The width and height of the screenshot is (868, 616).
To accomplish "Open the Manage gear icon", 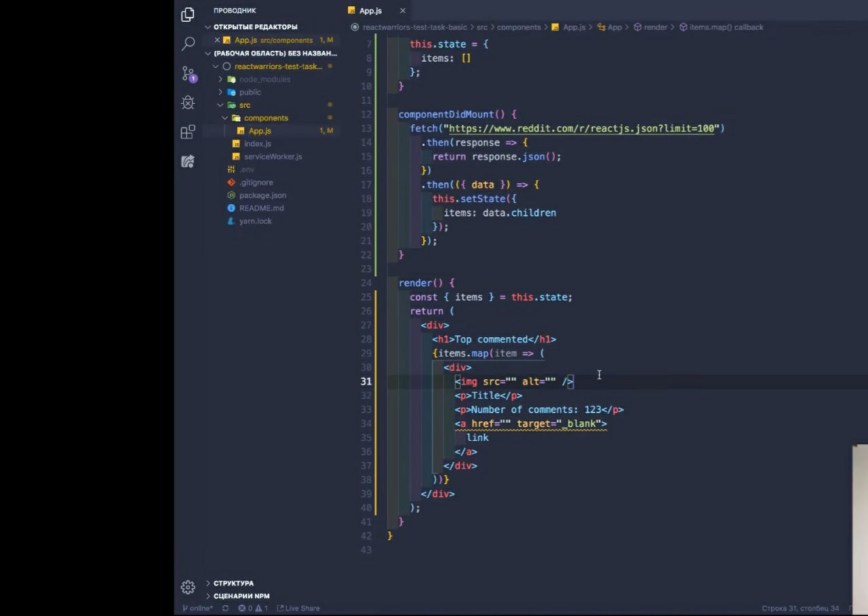I will tap(189, 587).
